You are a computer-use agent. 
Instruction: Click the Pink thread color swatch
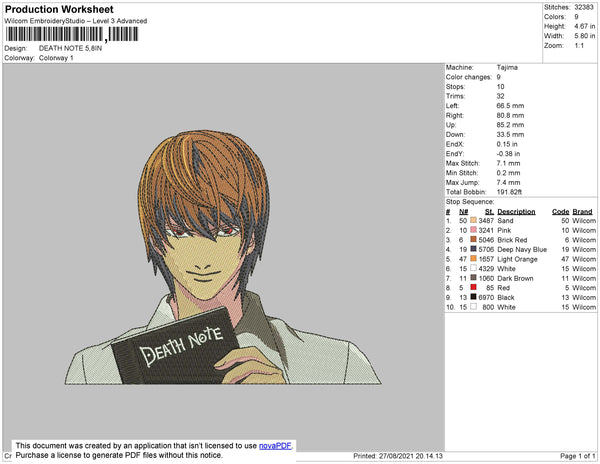coord(473,230)
